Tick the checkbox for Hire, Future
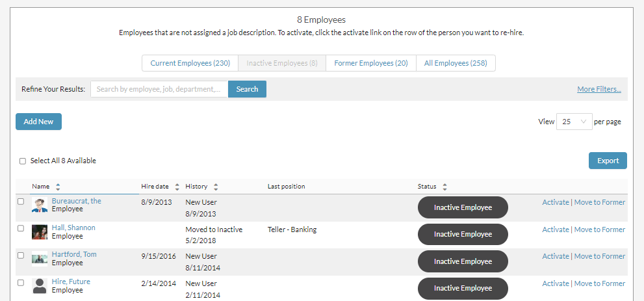Image resolution: width=644 pixels, height=301 pixels. [x=21, y=283]
